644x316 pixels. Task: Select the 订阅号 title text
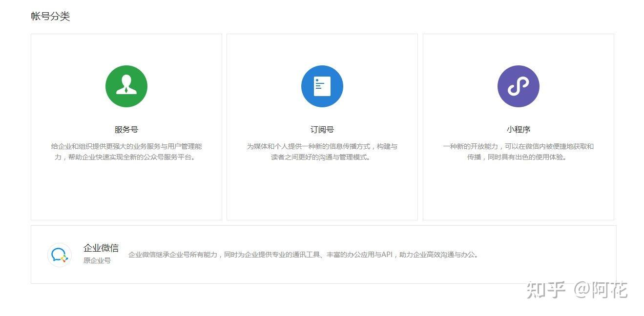point(322,130)
